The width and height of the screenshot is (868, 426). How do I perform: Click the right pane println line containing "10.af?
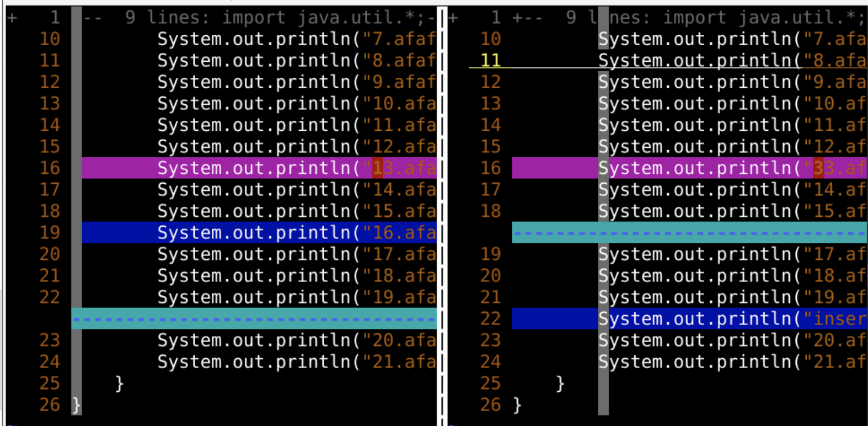[732, 104]
